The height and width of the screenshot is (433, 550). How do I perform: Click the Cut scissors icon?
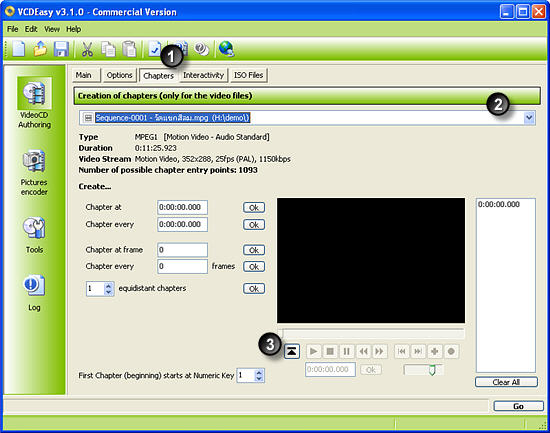pyautogui.click(x=87, y=49)
